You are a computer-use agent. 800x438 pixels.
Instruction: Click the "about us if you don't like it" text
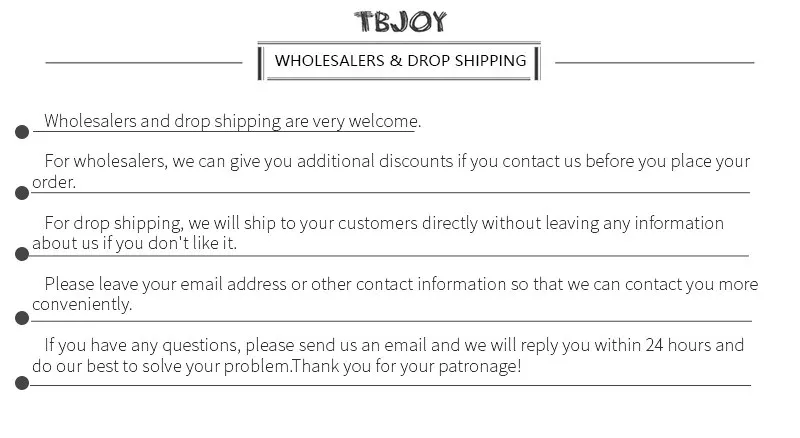click(134, 243)
